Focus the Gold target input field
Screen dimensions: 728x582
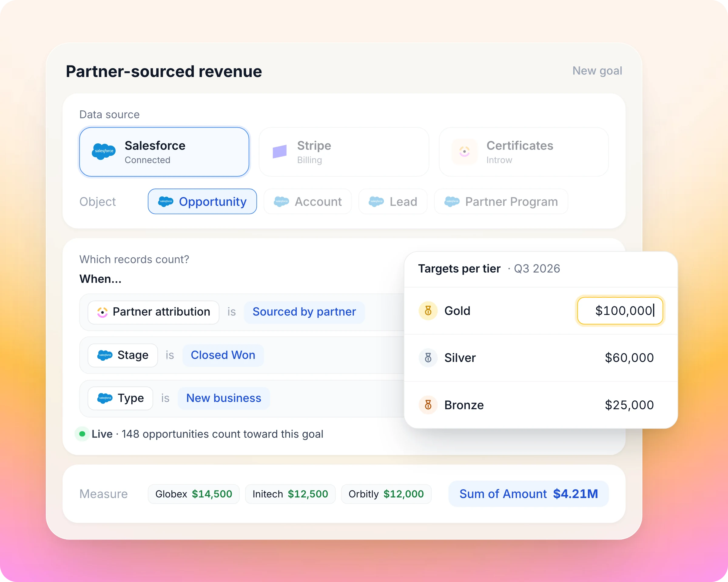[x=620, y=310]
